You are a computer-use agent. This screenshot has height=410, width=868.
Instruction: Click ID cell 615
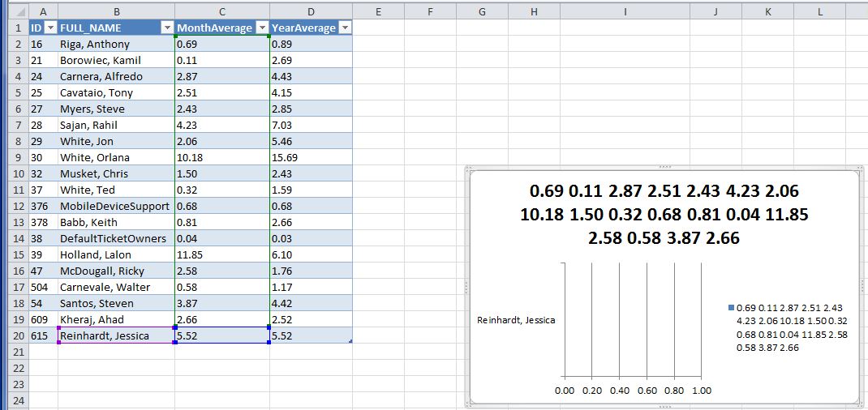pos(43,335)
